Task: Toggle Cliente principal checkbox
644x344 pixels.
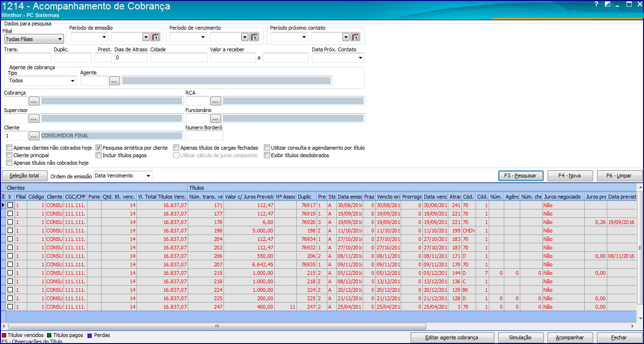Action: (9, 155)
